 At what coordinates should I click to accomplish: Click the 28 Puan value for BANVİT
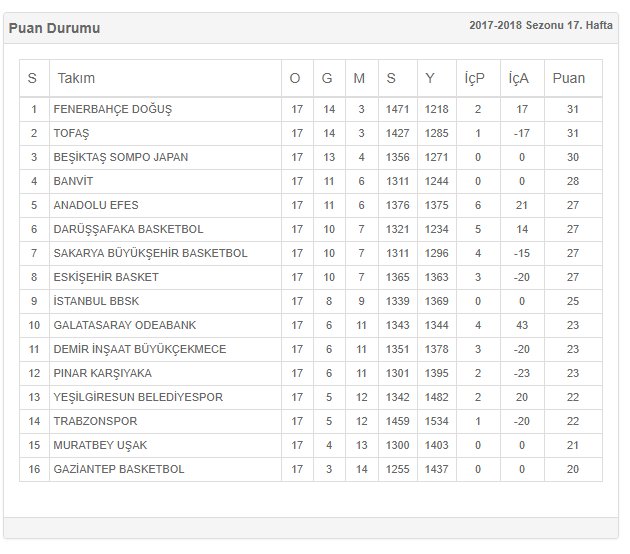(x=573, y=181)
